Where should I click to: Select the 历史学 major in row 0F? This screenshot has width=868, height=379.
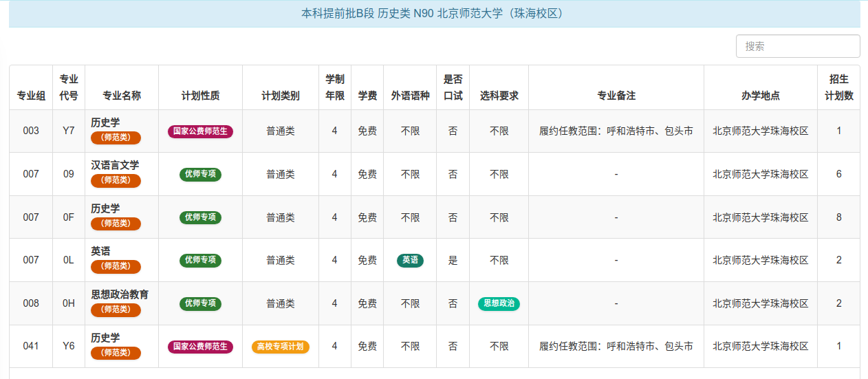[x=105, y=208]
